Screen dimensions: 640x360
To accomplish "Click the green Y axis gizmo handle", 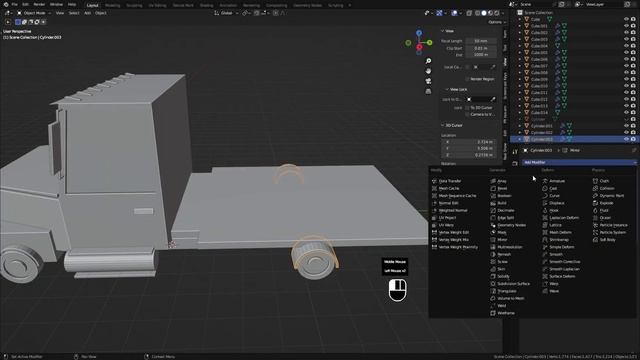I will 429,42.
